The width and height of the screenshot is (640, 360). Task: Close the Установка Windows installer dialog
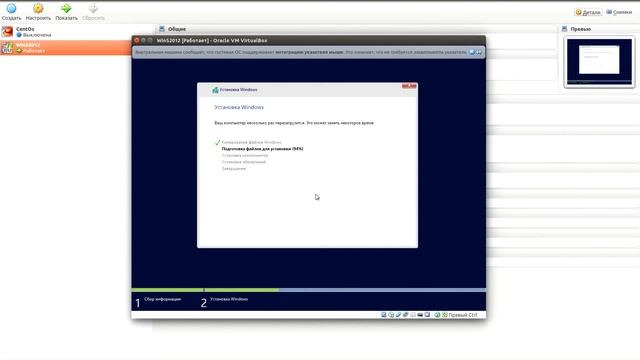pyautogui.click(x=409, y=86)
